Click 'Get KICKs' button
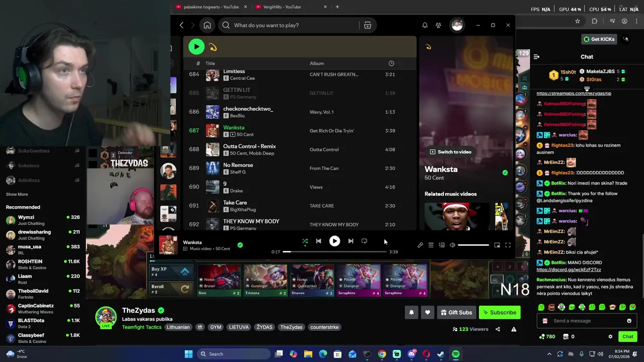The width and height of the screenshot is (644, 362). pyautogui.click(x=599, y=39)
